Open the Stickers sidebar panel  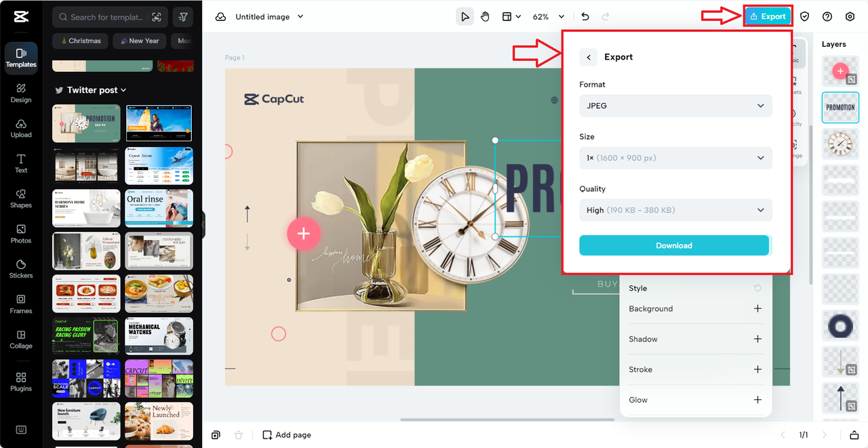(x=21, y=269)
